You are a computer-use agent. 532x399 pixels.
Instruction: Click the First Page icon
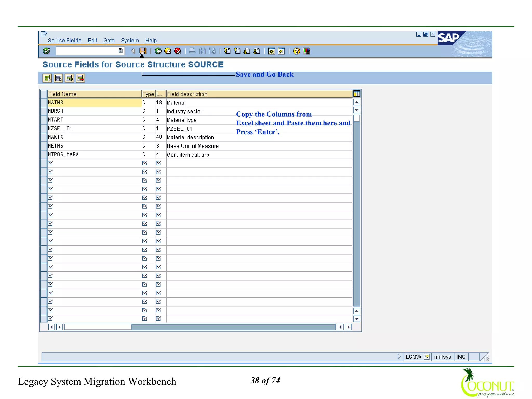click(x=227, y=51)
